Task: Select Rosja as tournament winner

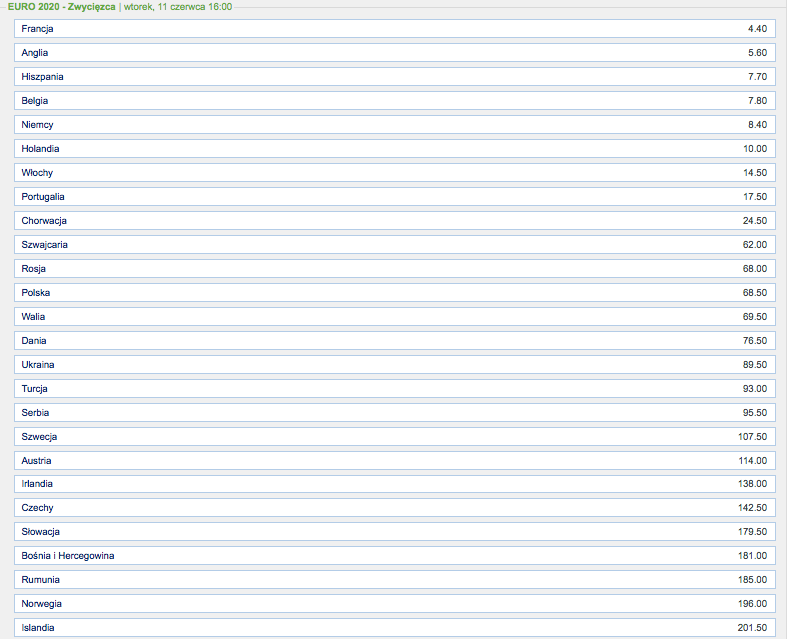Action: click(394, 269)
